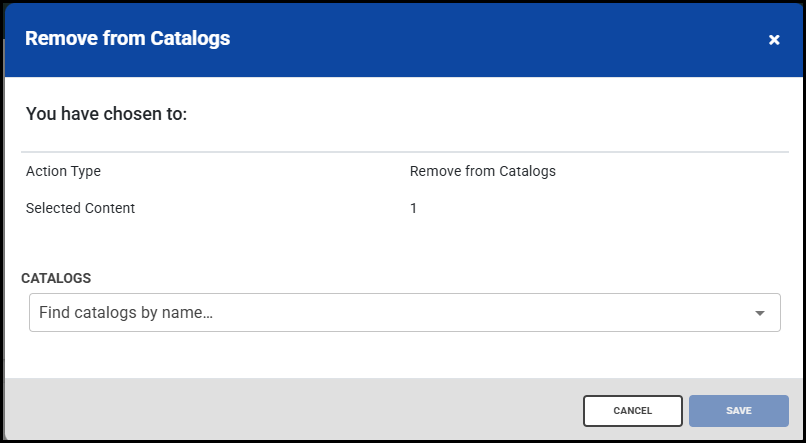Click the Action Type label
Image resolution: width=806 pixels, height=443 pixels.
[x=63, y=171]
